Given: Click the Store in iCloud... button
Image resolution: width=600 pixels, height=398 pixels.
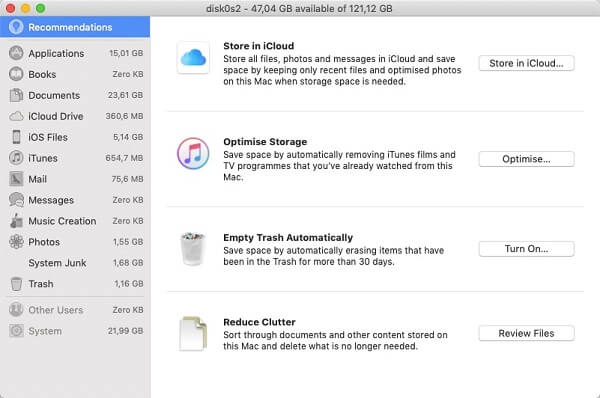Looking at the screenshot, I should point(526,63).
